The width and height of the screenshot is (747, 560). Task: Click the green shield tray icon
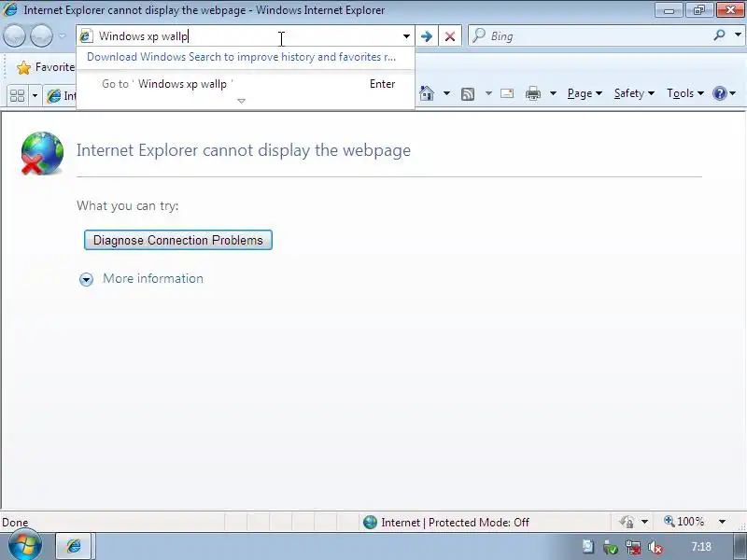click(x=611, y=547)
